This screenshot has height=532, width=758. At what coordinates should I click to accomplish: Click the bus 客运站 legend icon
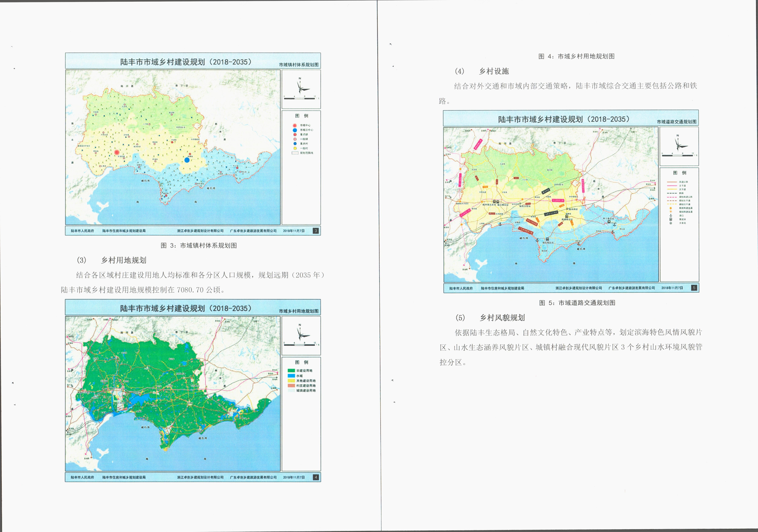pos(671,219)
